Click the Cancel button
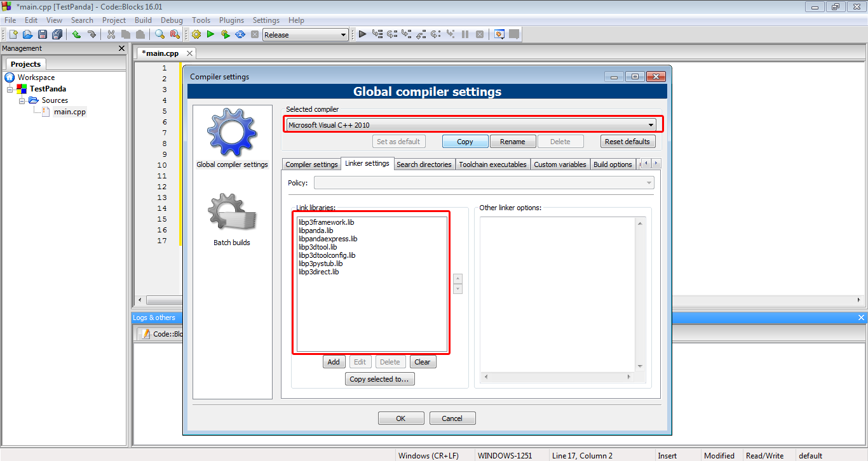The width and height of the screenshot is (868, 461). click(452, 418)
